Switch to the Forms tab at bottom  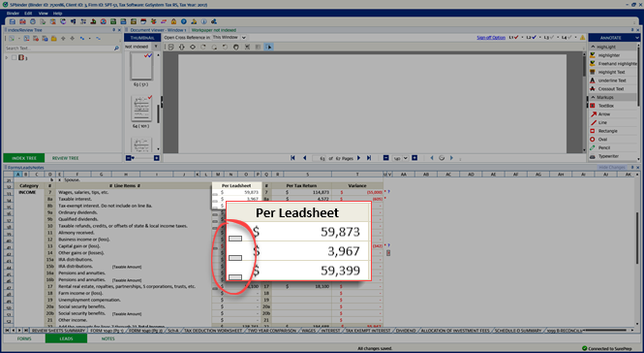pyautogui.click(x=24, y=338)
